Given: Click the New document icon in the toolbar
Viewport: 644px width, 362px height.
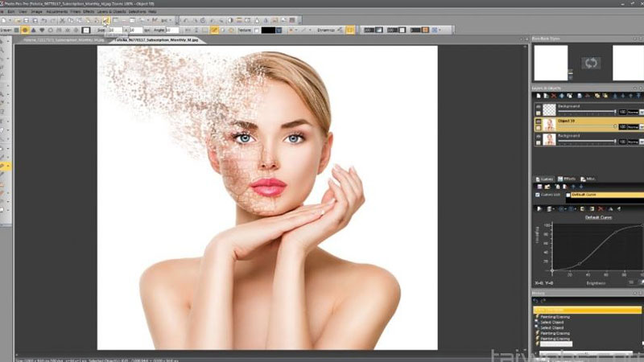Looking at the screenshot, I should point(4,20).
